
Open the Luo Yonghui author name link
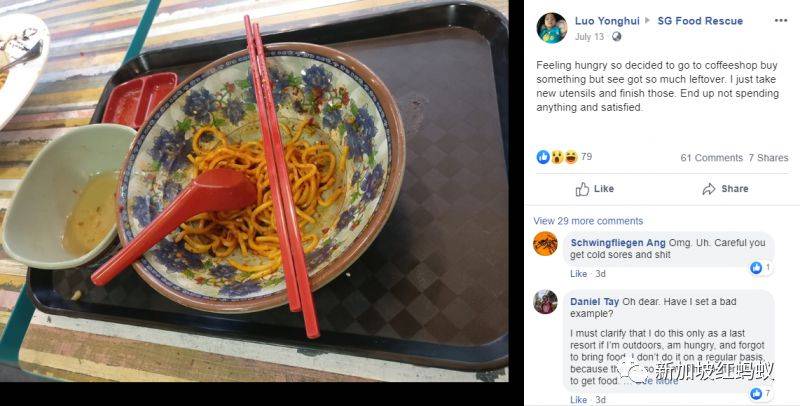coord(607,21)
